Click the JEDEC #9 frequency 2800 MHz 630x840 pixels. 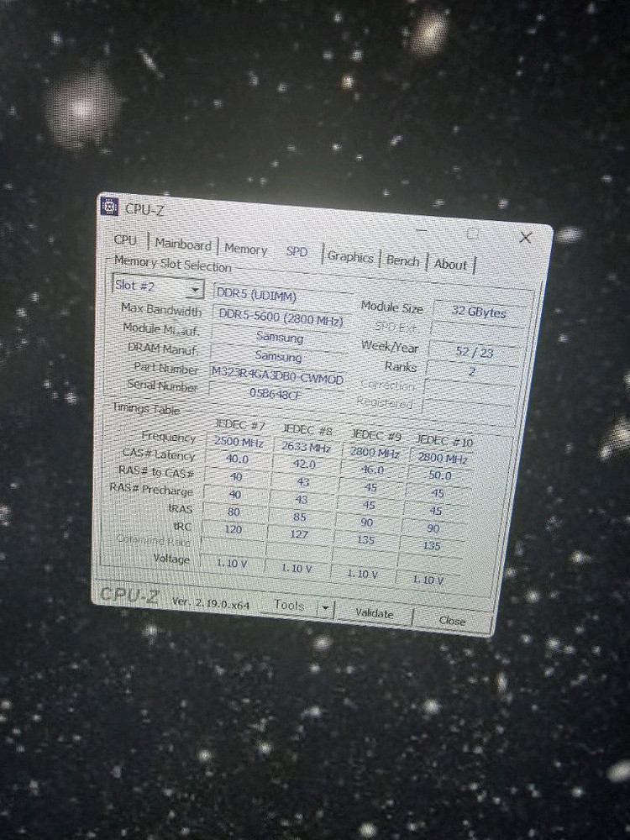click(x=375, y=453)
